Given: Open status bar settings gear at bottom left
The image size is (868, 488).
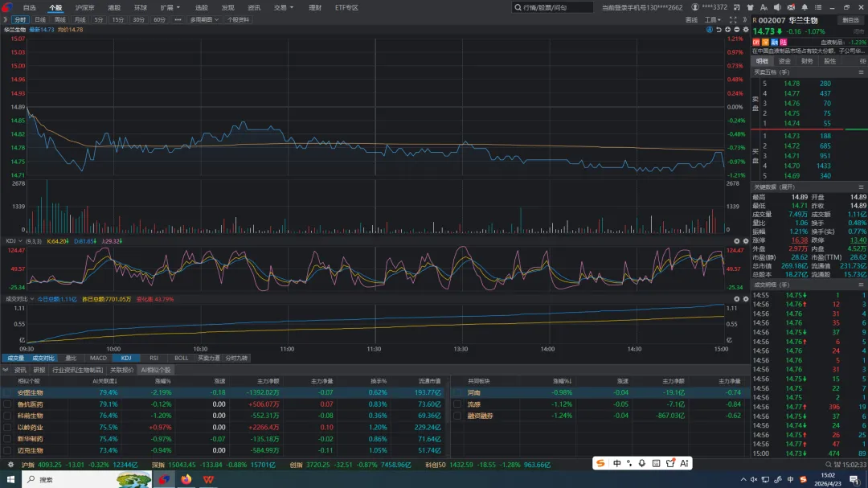Looking at the screenshot, I should (10, 465).
